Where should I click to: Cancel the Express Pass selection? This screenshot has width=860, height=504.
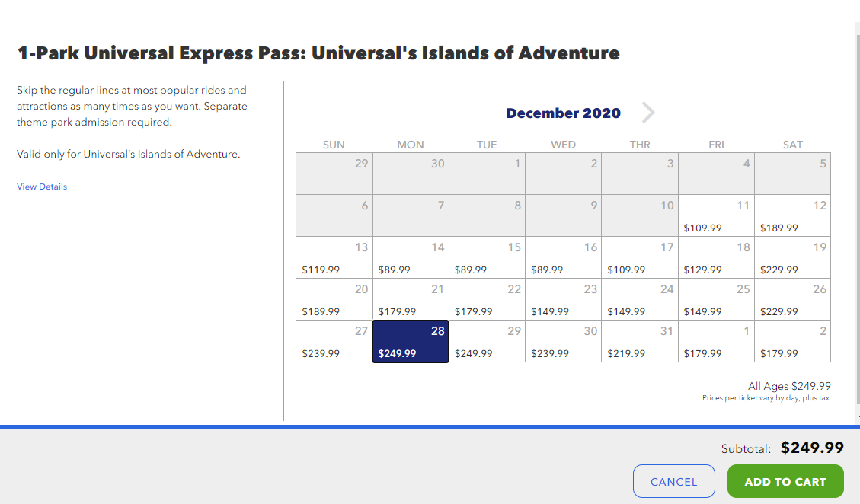(x=673, y=481)
